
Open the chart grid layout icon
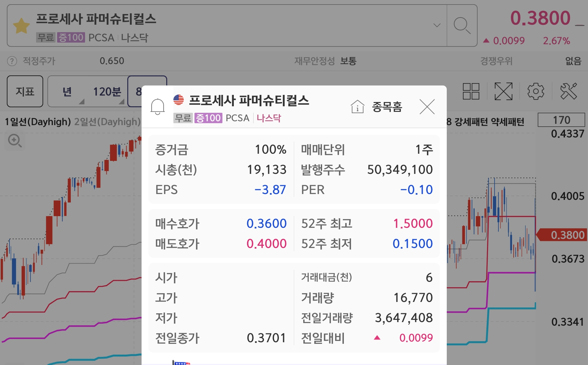pyautogui.click(x=471, y=91)
